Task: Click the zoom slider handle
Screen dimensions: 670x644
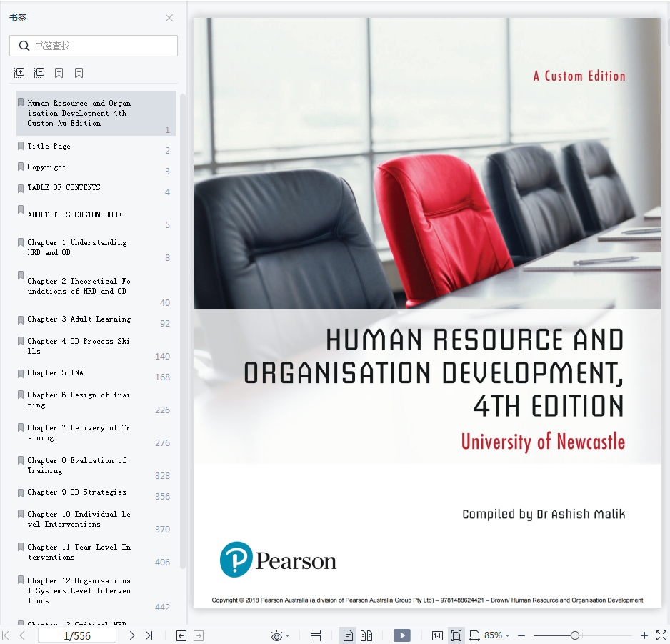Action: (x=575, y=636)
